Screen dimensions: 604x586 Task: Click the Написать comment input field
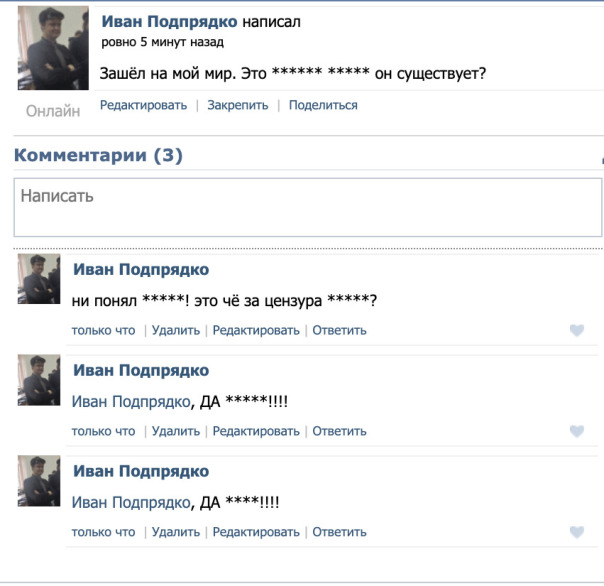[307, 208]
